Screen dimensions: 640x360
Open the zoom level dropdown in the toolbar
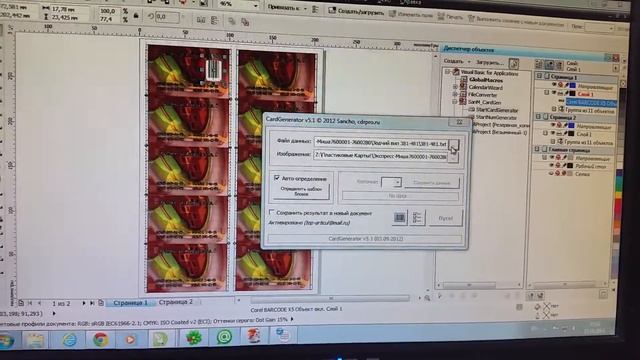(x=256, y=6)
